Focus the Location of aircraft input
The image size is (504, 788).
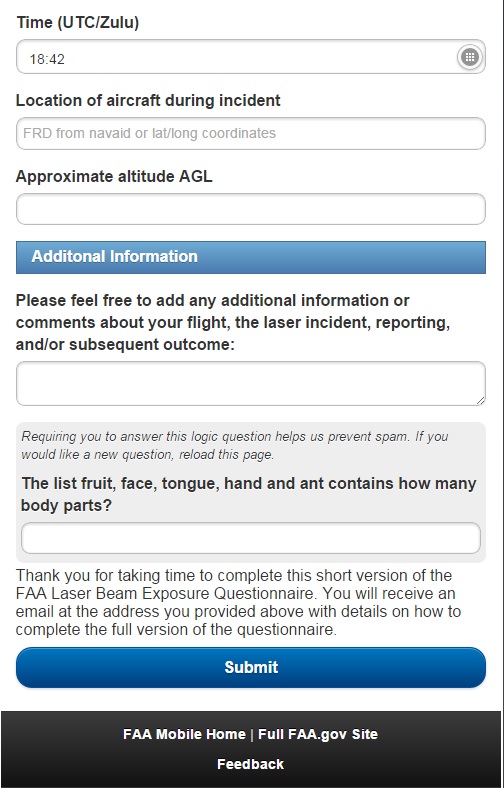tap(251, 133)
